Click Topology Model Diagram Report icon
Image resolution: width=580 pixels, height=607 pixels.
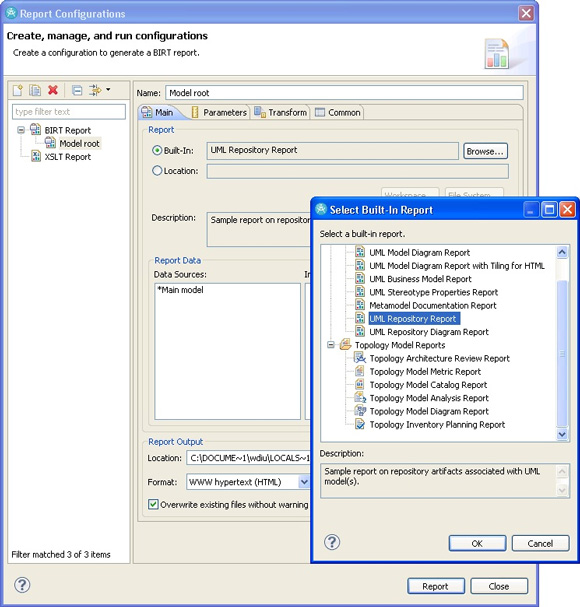point(360,410)
